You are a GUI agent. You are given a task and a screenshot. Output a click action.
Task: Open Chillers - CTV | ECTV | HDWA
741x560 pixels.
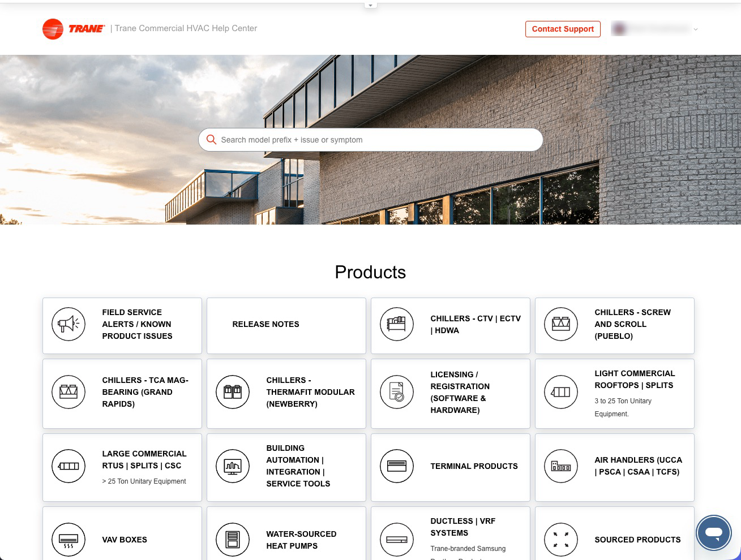(451, 326)
